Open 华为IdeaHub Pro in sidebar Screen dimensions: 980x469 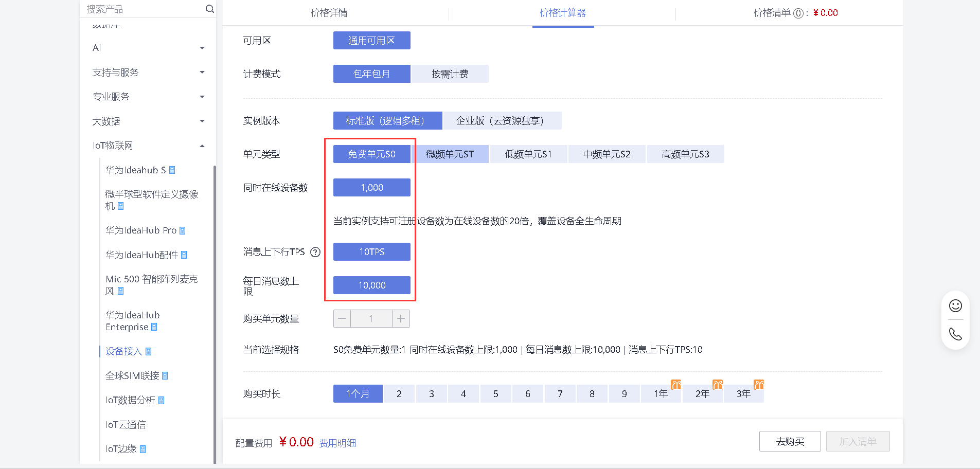141,230
